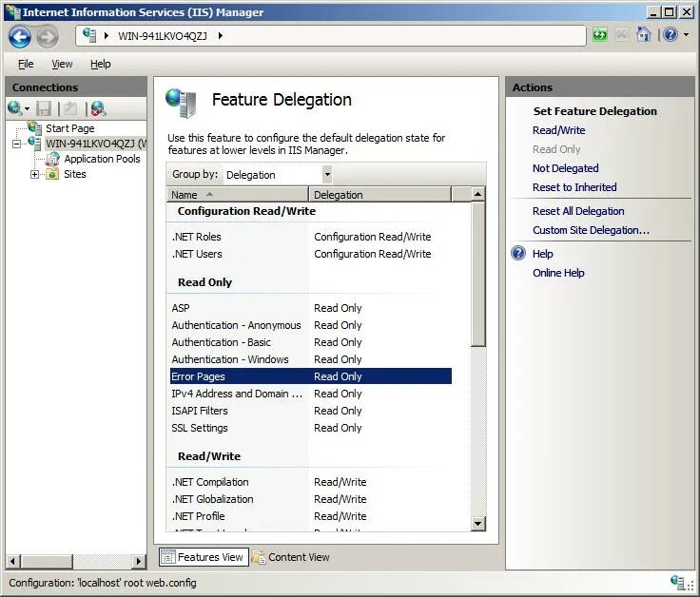Click the Up icon in Connections toolbar
The image size is (700, 597).
[x=70, y=108]
